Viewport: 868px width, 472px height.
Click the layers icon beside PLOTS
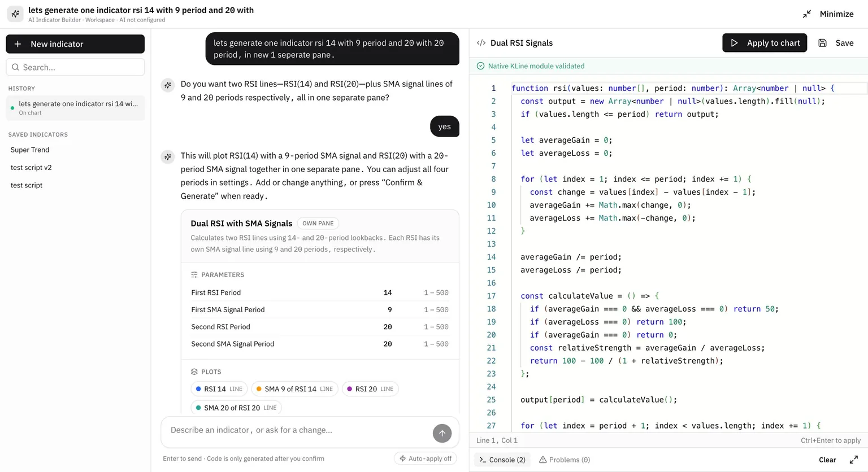pyautogui.click(x=194, y=372)
